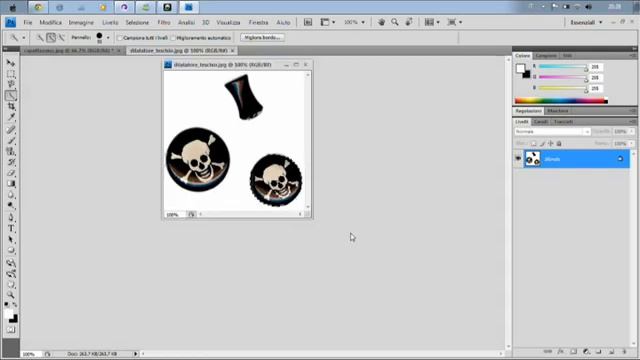Launch Bridge from the application bar

pos(308,22)
